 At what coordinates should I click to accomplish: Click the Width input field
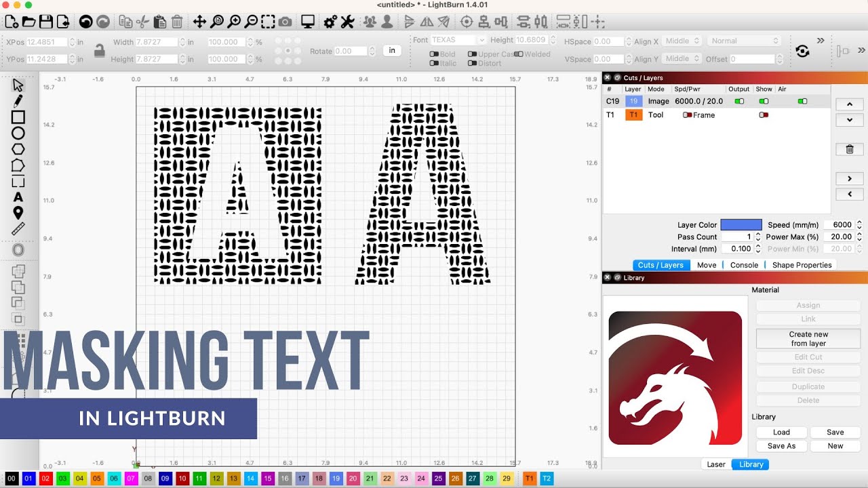point(157,42)
